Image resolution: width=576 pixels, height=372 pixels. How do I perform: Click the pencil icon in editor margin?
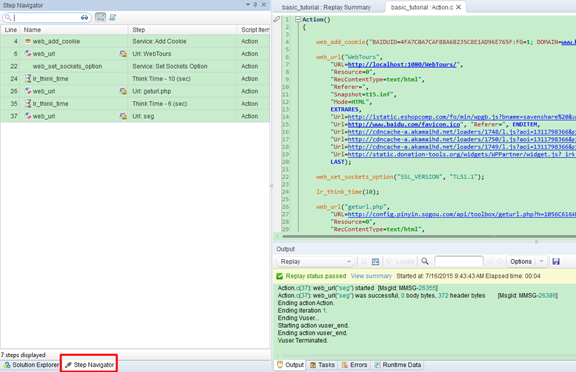coord(277,19)
